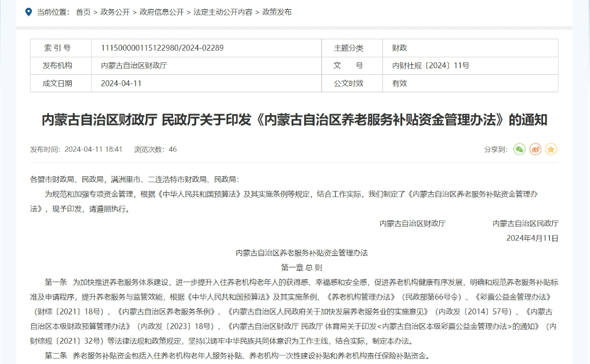Click the star favorites share icon

tap(551, 150)
